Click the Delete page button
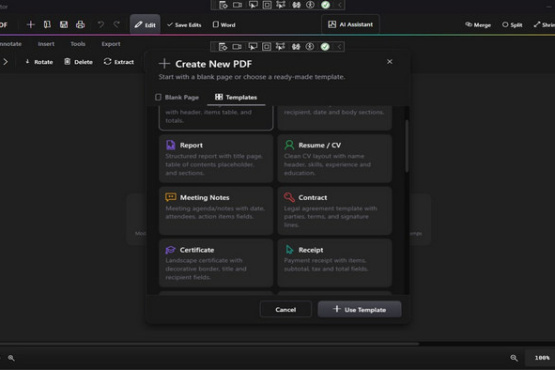 coord(79,62)
